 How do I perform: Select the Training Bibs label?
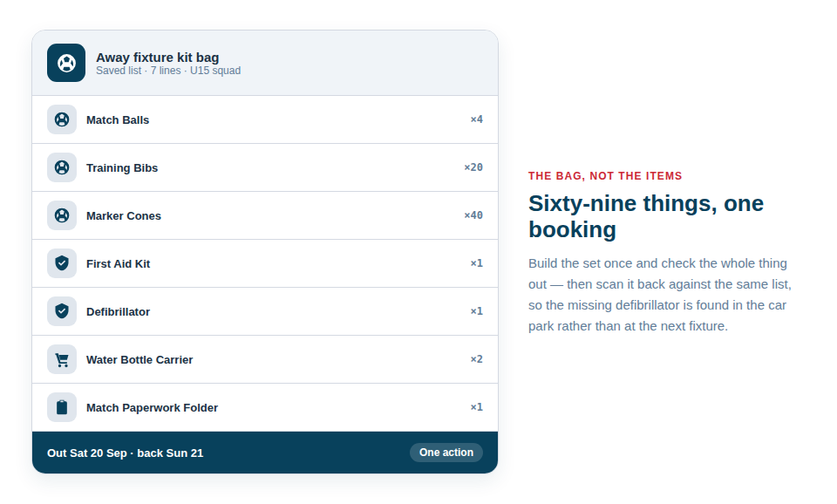122,168
